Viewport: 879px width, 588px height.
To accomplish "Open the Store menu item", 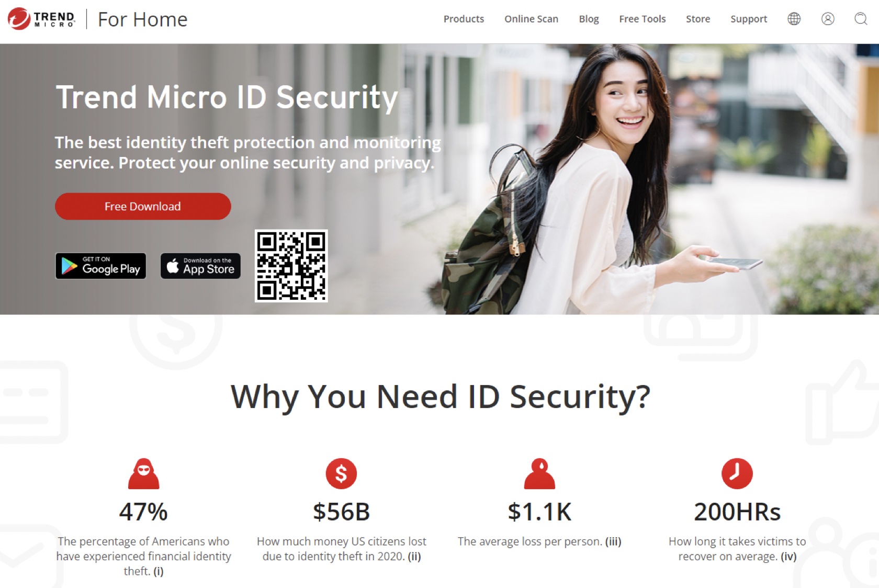I will coord(698,19).
